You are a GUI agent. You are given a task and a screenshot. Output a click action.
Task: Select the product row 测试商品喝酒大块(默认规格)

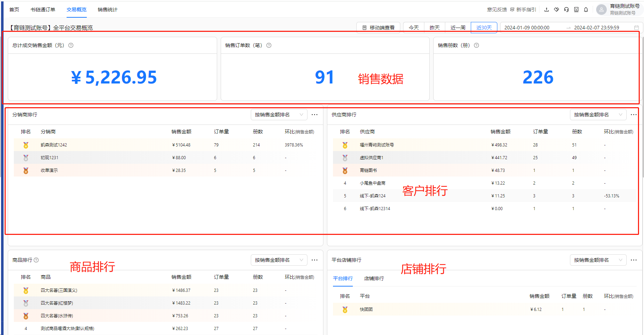click(165, 329)
